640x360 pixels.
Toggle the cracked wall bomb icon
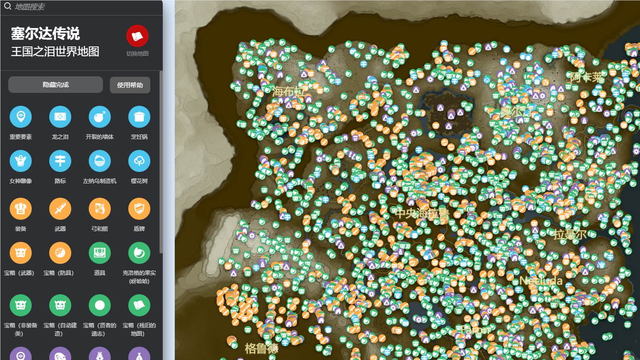pyautogui.click(x=100, y=117)
